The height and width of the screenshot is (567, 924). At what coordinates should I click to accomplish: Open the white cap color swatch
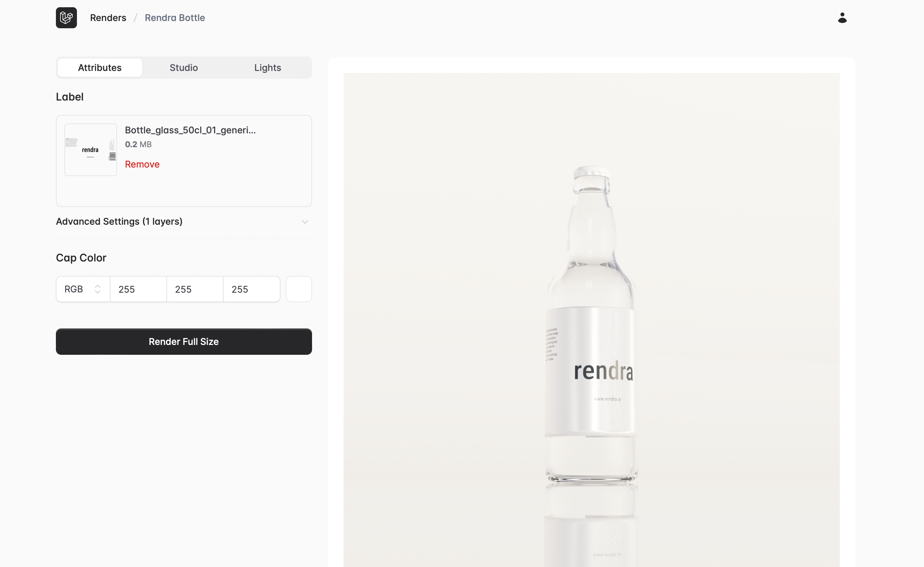click(x=299, y=289)
